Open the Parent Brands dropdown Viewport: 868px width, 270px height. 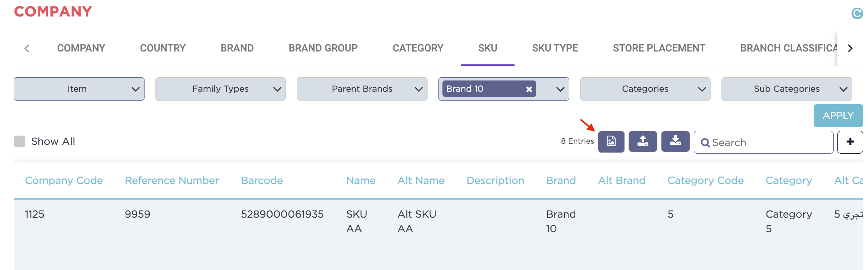pos(362,89)
